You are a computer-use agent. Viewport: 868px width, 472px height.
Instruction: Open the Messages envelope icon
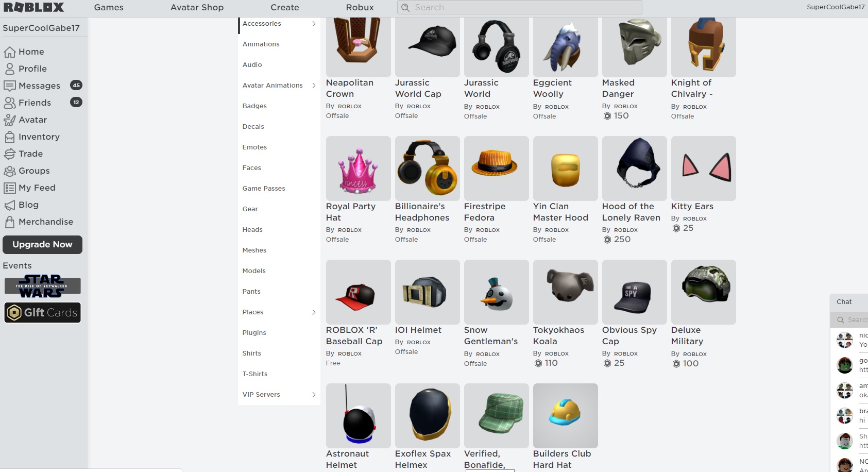point(9,86)
